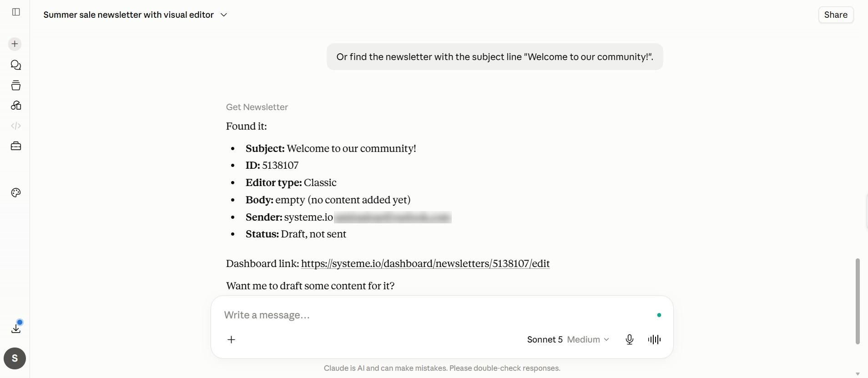
Task: Open the Chats icon in sidebar
Action: point(16,65)
